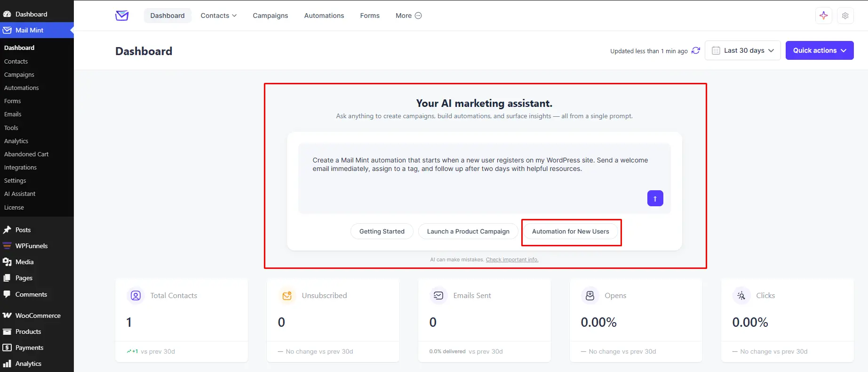868x372 pixels.
Task: Click into the AI prompt text area
Action: click(485, 178)
